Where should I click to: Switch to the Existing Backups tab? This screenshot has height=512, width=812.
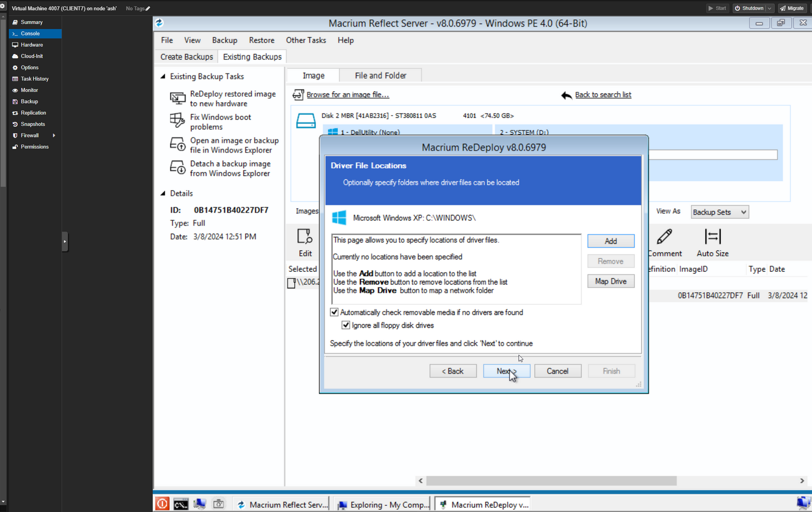(252, 57)
